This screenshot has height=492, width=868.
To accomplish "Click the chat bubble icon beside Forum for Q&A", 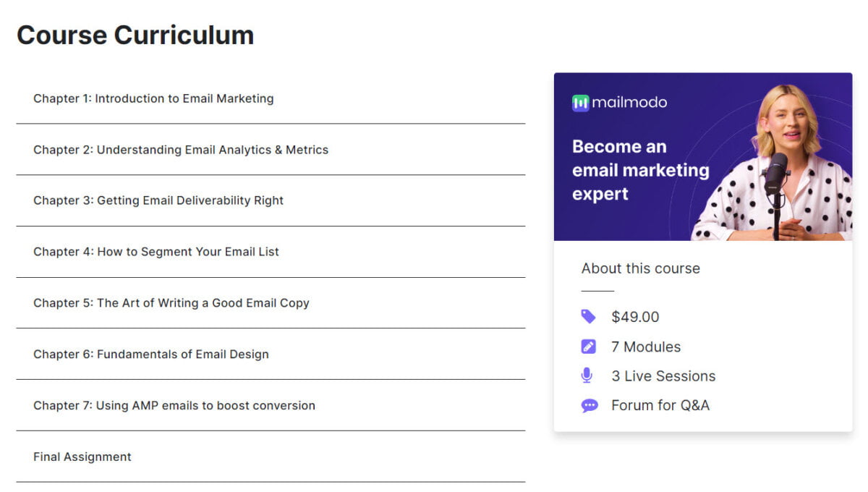I will click(x=590, y=405).
